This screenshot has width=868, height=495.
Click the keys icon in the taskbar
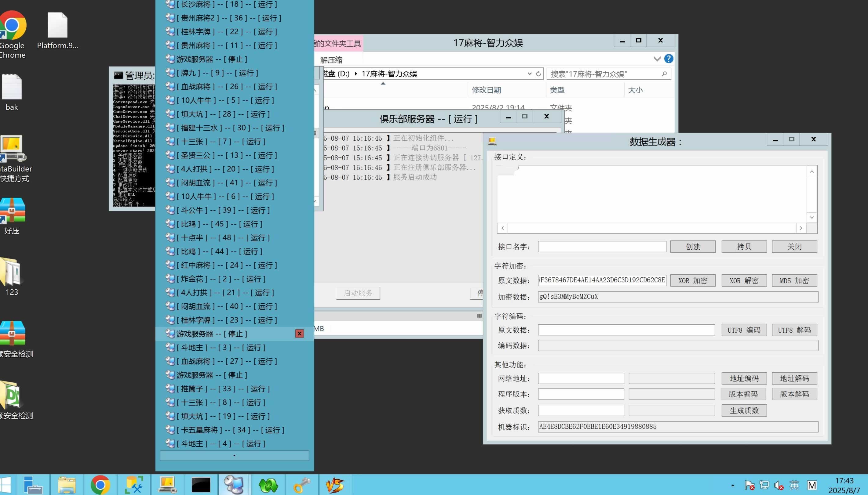[x=301, y=485]
